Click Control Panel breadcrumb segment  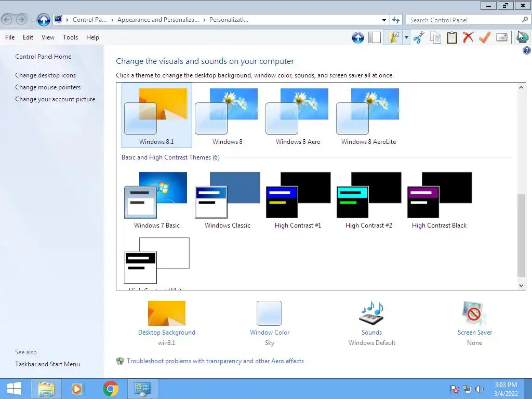click(89, 20)
